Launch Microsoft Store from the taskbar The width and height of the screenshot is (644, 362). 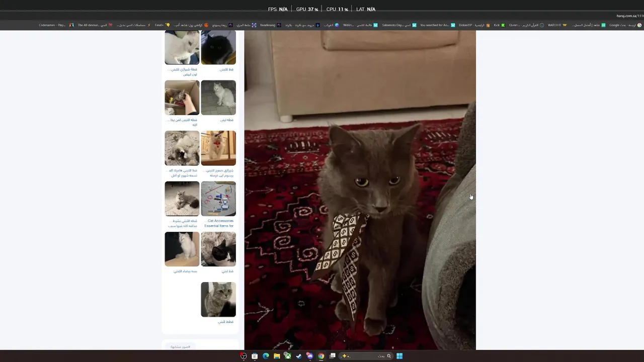click(255, 356)
